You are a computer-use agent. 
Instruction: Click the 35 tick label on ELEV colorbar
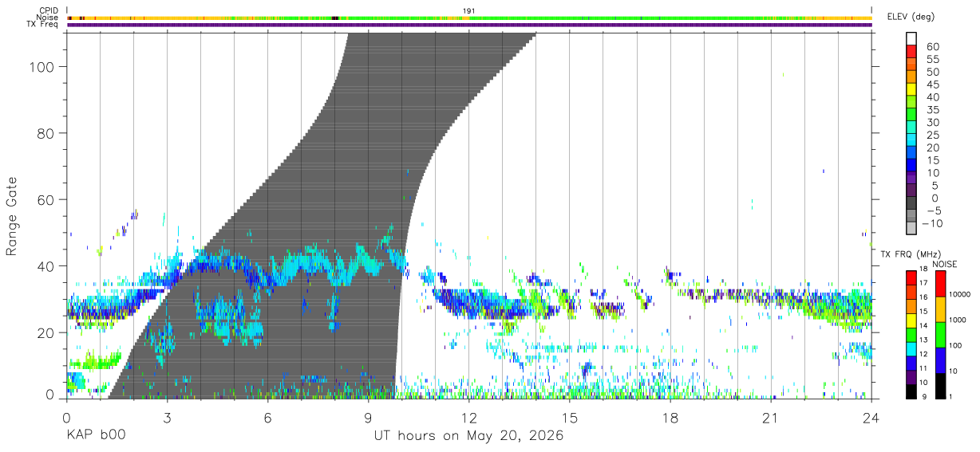[x=933, y=110]
